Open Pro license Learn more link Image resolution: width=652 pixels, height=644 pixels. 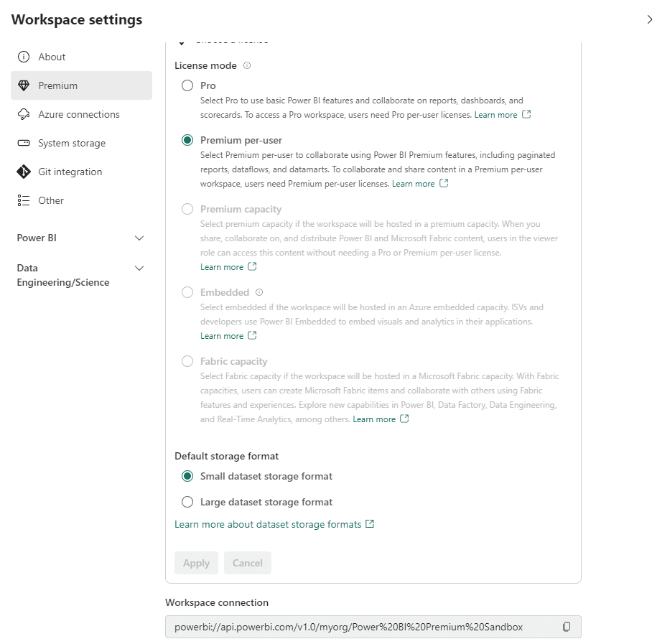(x=497, y=114)
